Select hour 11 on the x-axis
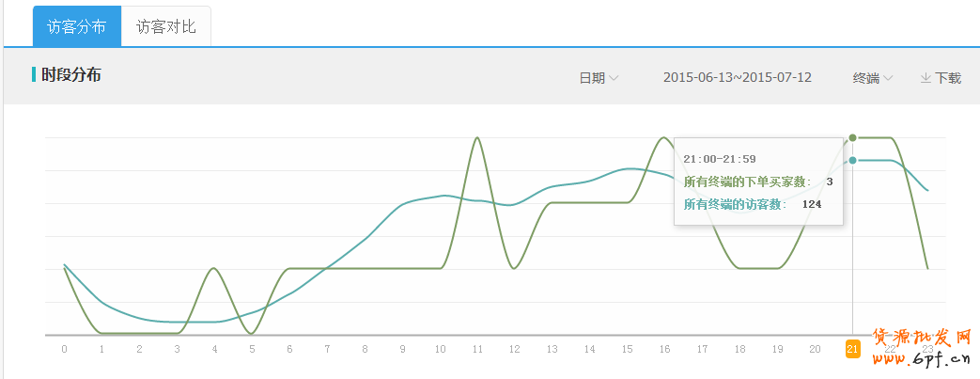This screenshot has height=379, width=980. (x=477, y=349)
